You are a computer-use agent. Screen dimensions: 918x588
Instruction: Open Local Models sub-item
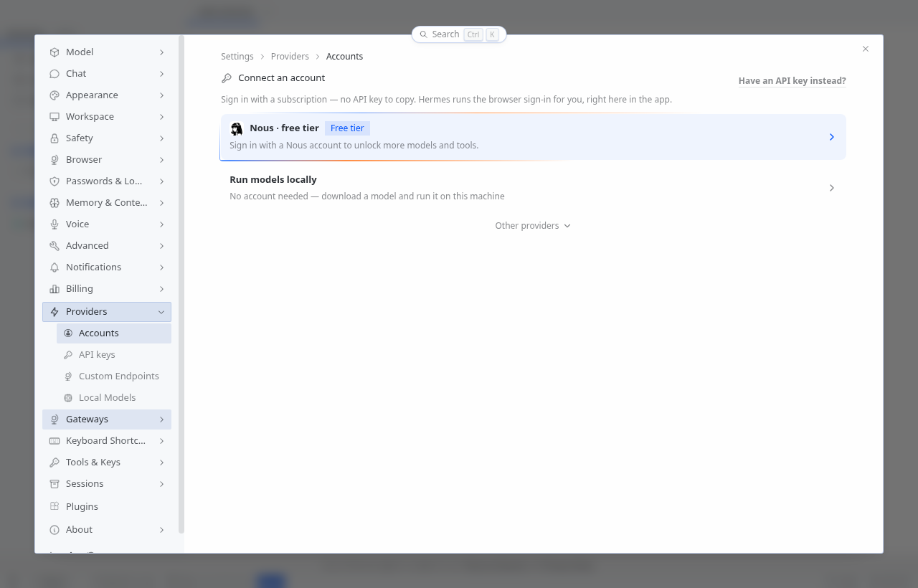[x=114, y=398]
